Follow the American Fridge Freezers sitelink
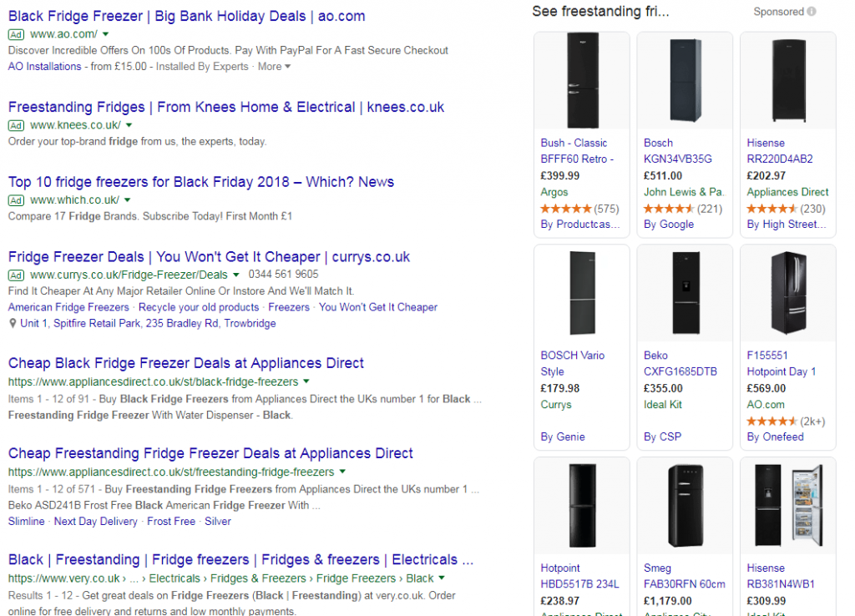The image size is (855, 616). point(68,307)
